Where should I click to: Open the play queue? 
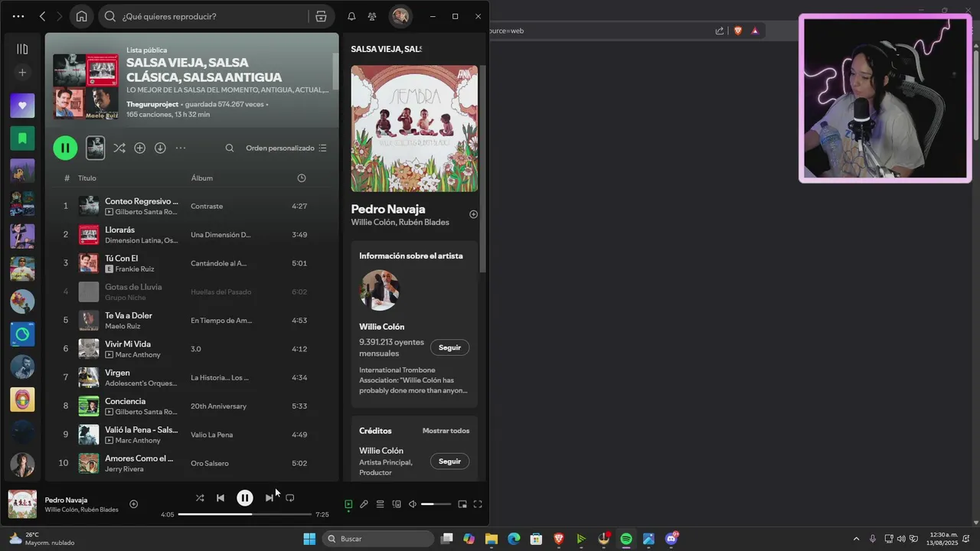tap(380, 504)
